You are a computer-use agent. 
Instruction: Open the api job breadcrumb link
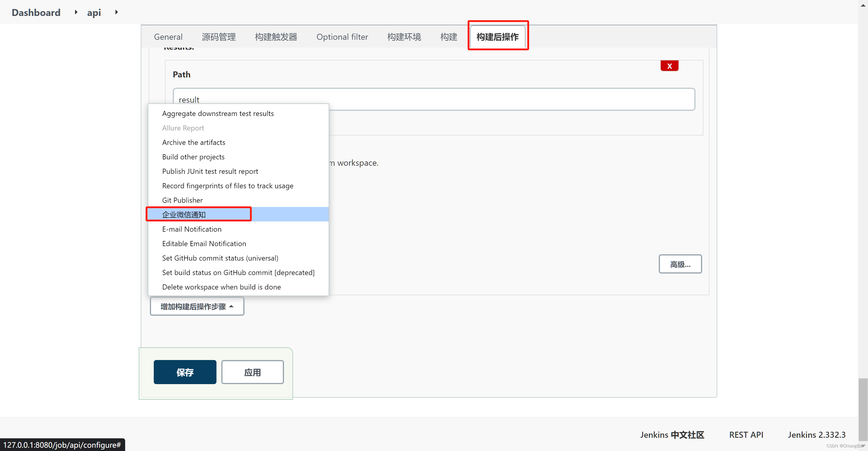tap(94, 12)
